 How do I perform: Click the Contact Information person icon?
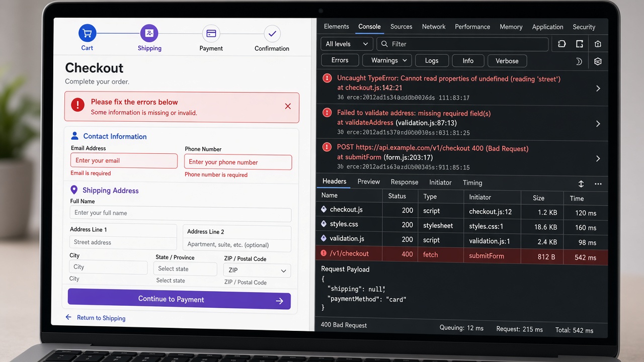coord(75,136)
